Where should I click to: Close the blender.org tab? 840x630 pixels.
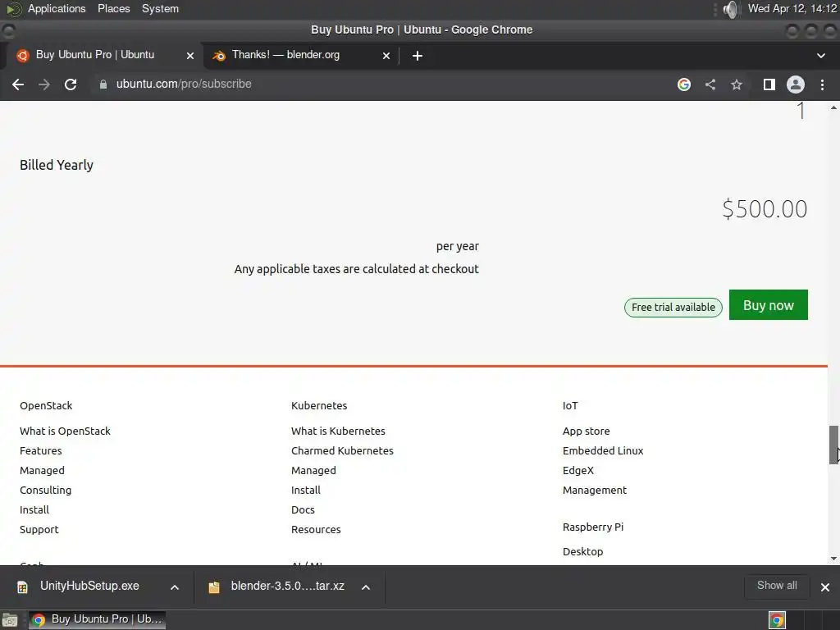386,55
